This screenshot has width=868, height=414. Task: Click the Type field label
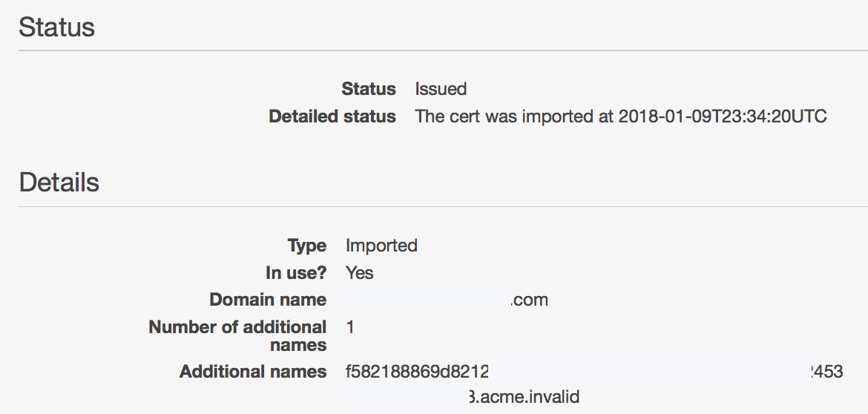pyautogui.click(x=306, y=246)
